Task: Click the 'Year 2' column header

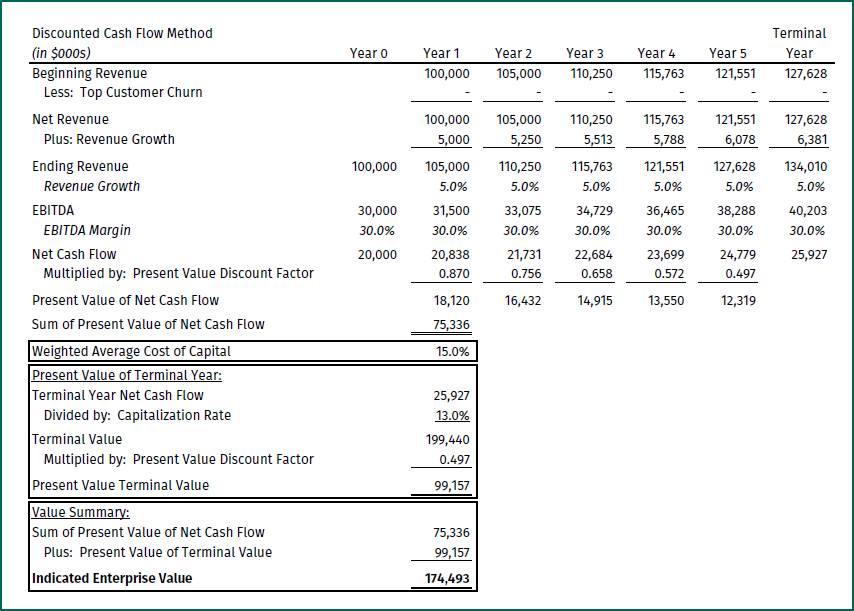Action: (x=513, y=53)
